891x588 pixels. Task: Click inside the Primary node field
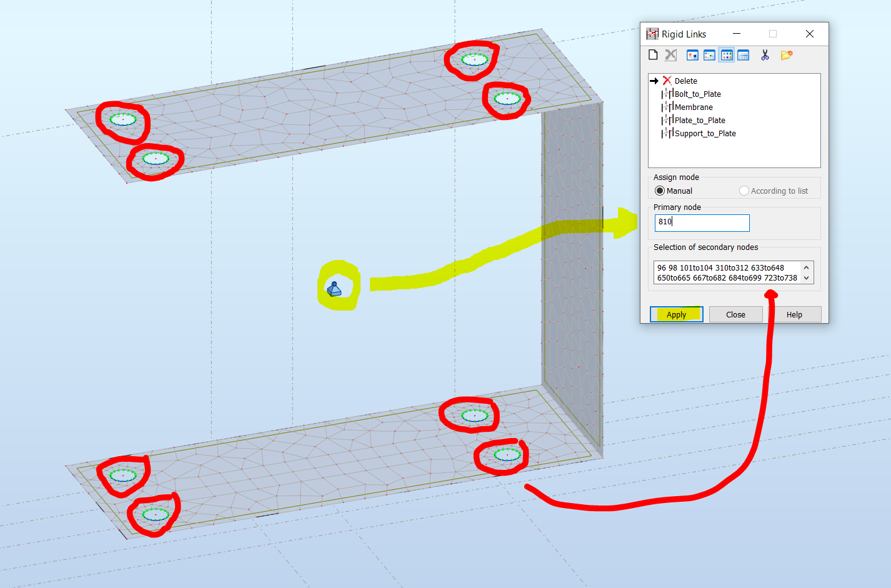click(x=701, y=222)
